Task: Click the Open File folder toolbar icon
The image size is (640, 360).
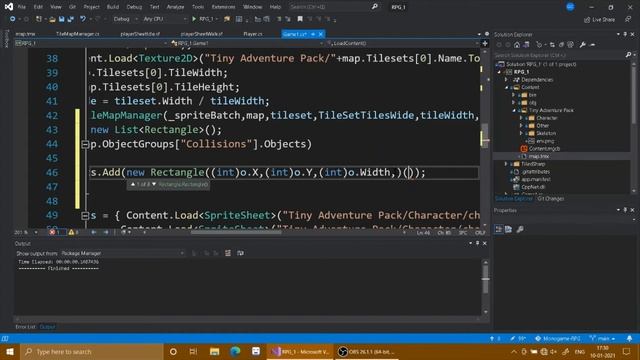Action: pyautogui.click(x=52, y=19)
